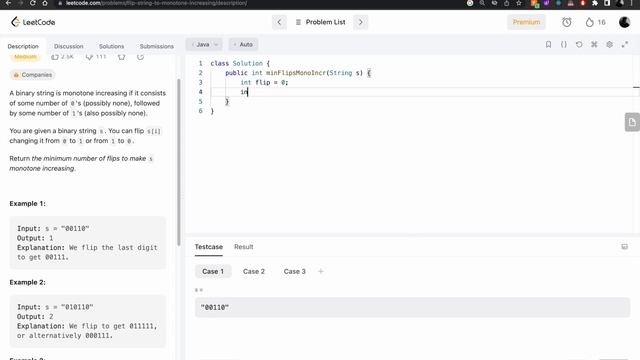
Task: Select Case 1 testcase
Action: [x=213, y=271]
